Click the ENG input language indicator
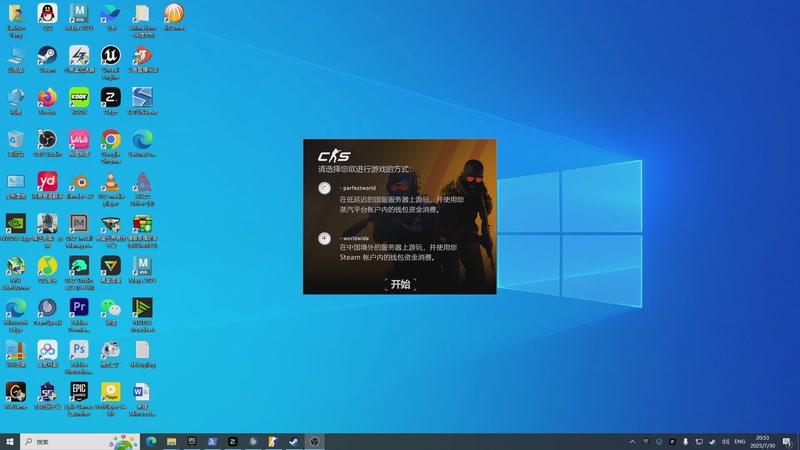This screenshot has width=800, height=450. point(740,442)
